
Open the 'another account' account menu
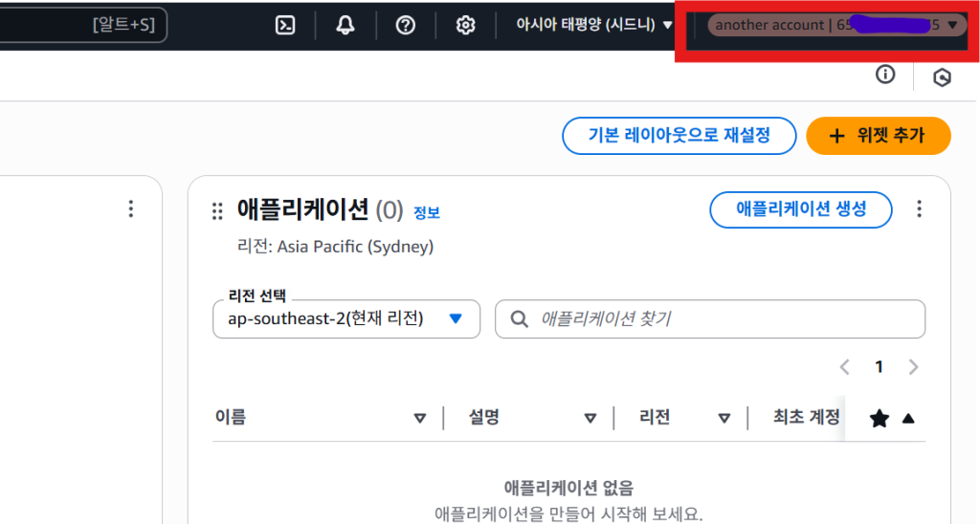tap(836, 25)
